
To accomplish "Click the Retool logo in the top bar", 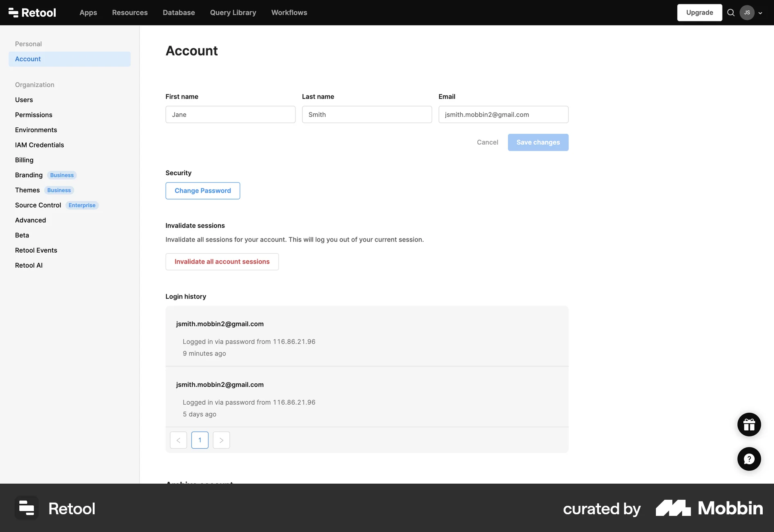I will click(32, 12).
